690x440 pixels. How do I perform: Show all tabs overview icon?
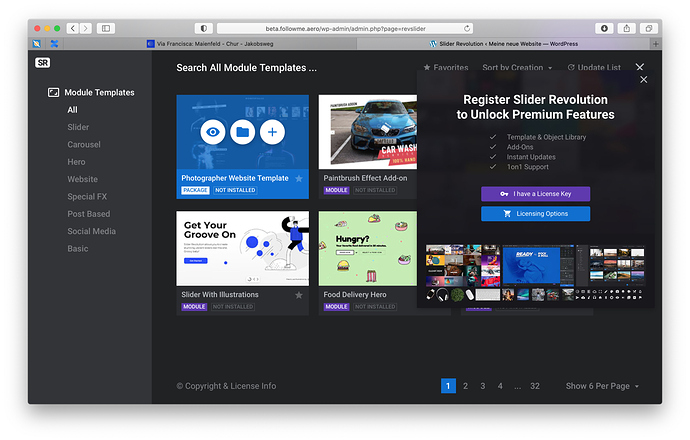coord(649,29)
